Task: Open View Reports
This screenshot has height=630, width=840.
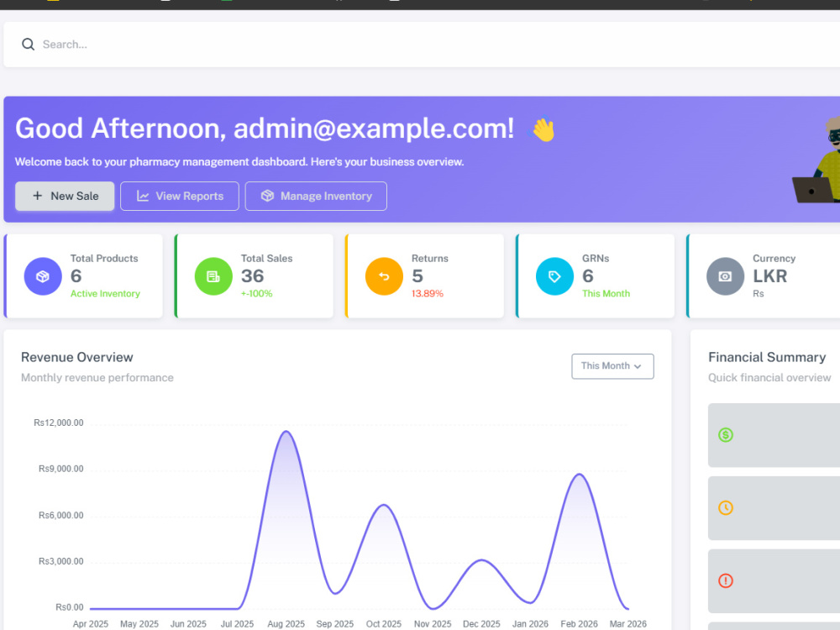Action: click(180, 196)
